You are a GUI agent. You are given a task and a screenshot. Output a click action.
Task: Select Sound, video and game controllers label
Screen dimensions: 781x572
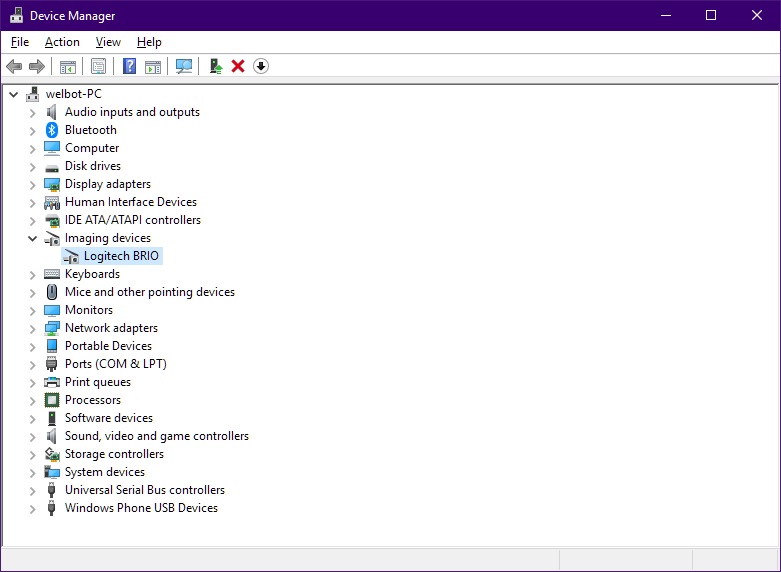click(156, 436)
